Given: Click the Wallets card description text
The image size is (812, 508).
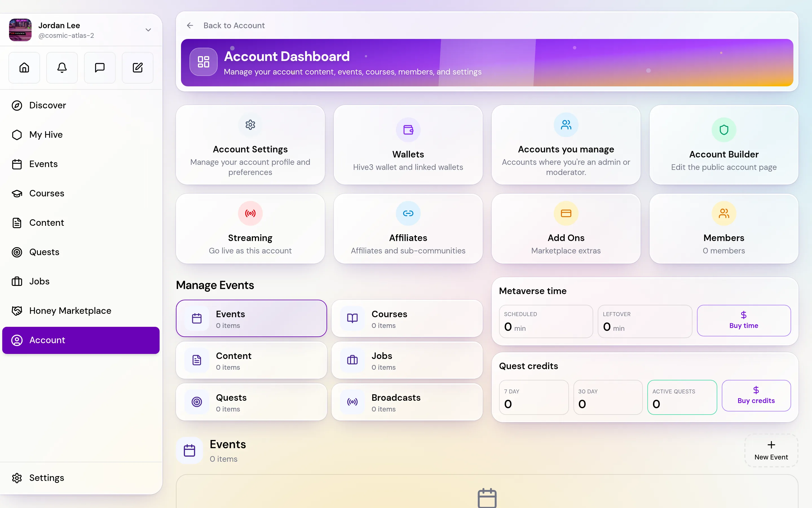Looking at the screenshot, I should [408, 167].
